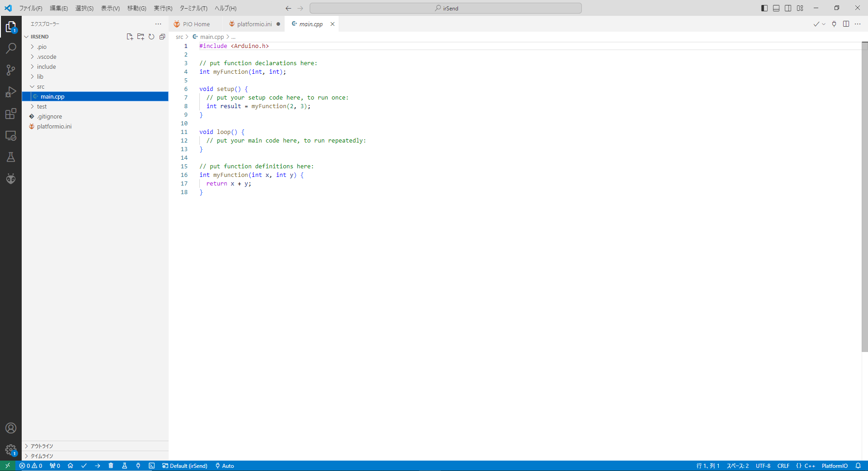Toggle the secondary side bar

[788, 8]
